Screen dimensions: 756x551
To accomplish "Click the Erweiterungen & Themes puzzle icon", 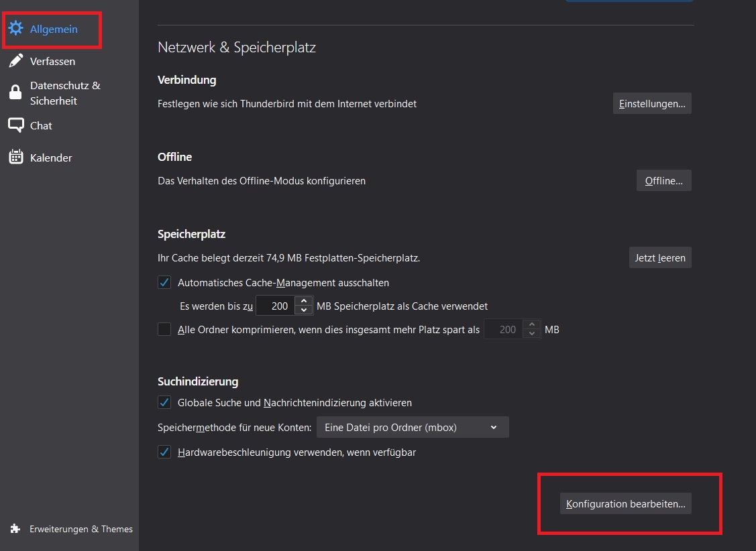I will (15, 529).
